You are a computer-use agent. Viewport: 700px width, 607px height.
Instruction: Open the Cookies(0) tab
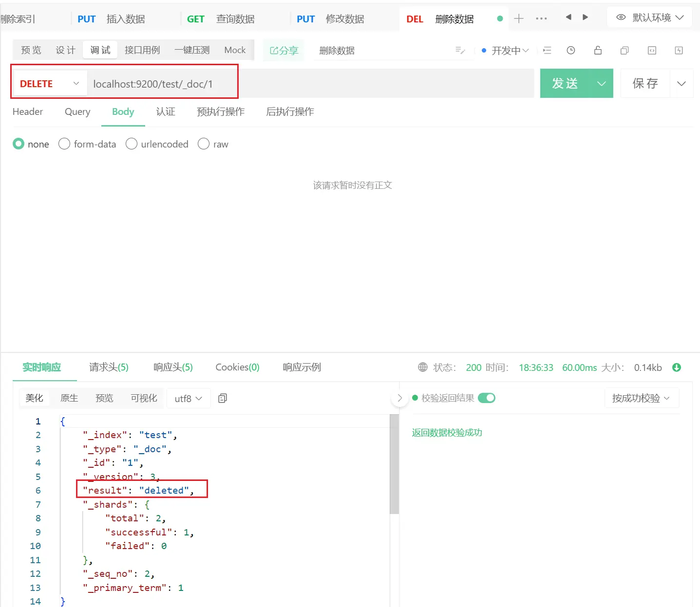tap(238, 367)
